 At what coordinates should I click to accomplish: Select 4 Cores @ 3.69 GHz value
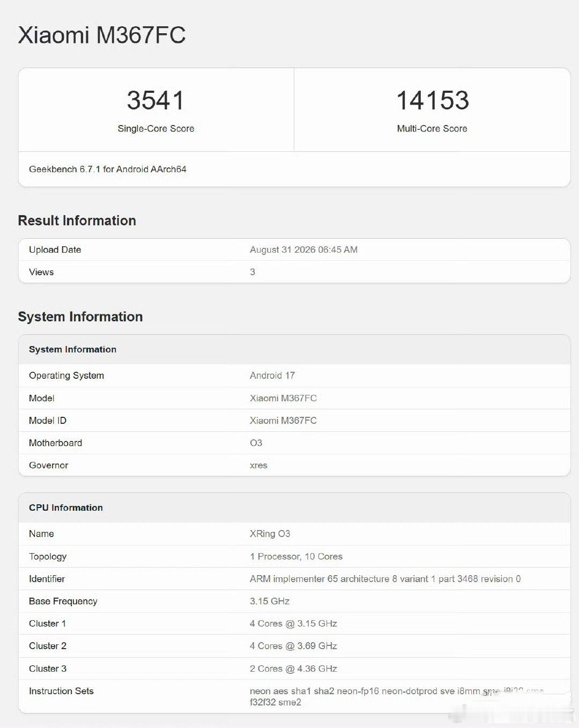click(293, 646)
